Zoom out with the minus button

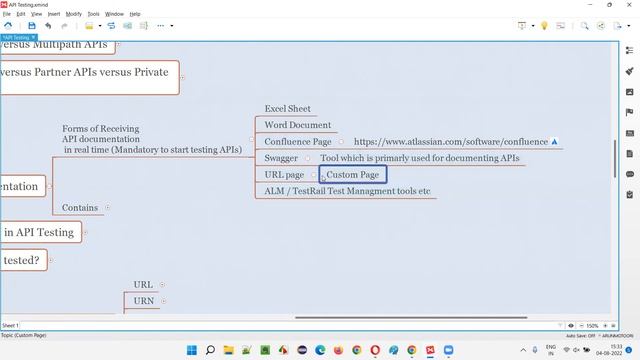point(581,326)
